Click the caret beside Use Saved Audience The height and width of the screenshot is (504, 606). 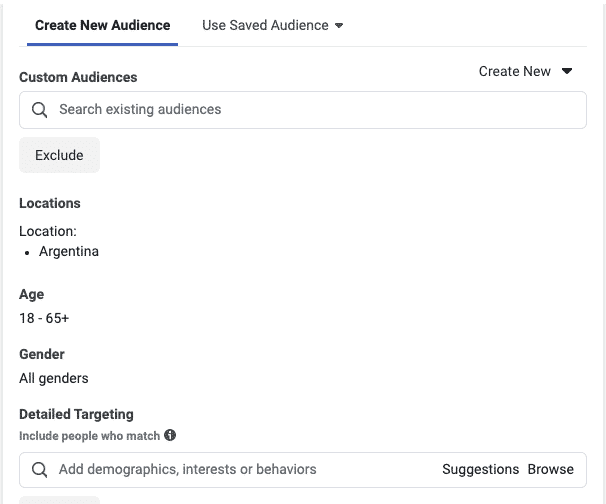(340, 26)
